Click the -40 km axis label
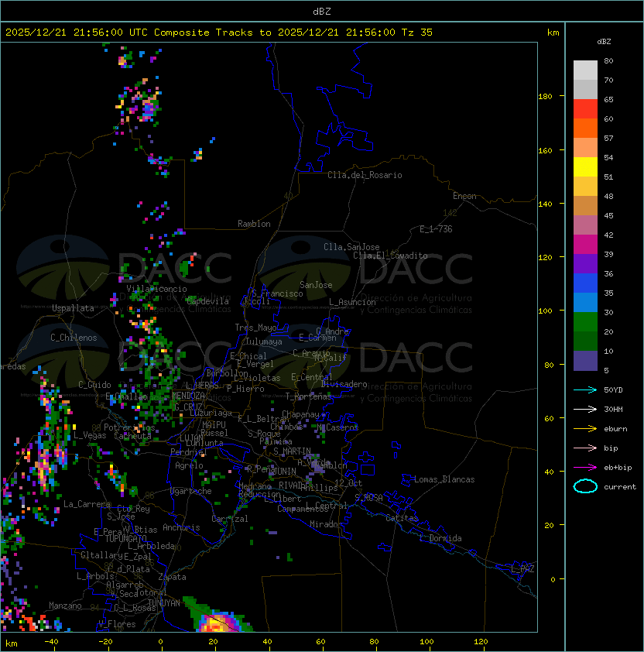This screenshot has width=644, height=652. 51,642
